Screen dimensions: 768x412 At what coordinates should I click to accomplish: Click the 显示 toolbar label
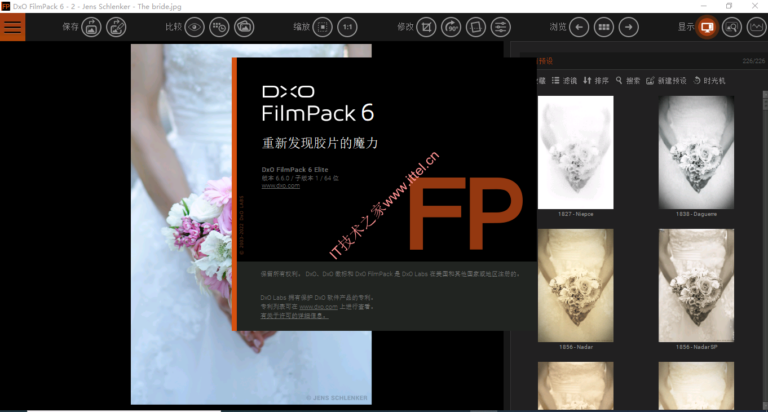pos(686,27)
